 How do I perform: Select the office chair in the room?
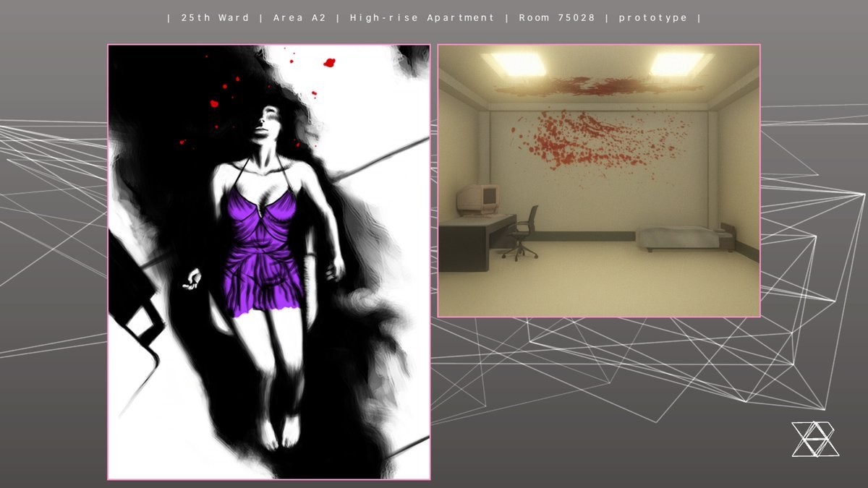coord(523,233)
